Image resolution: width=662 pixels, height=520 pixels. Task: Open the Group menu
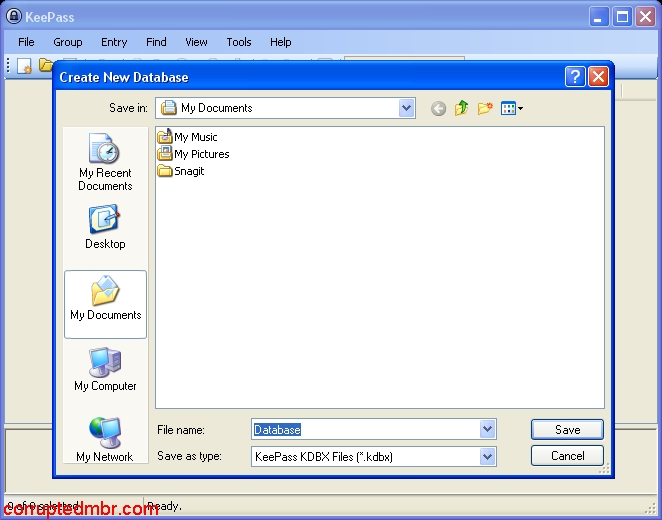[68, 42]
